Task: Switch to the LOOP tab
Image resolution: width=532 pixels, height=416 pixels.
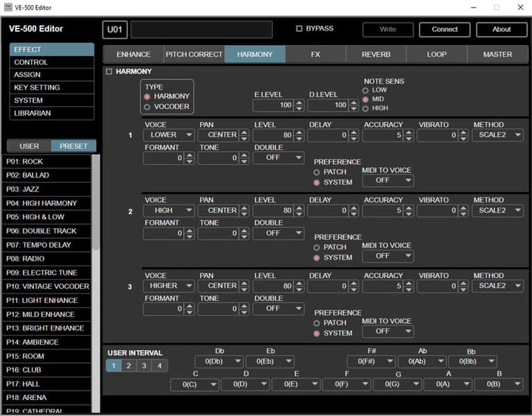Action: pos(437,54)
